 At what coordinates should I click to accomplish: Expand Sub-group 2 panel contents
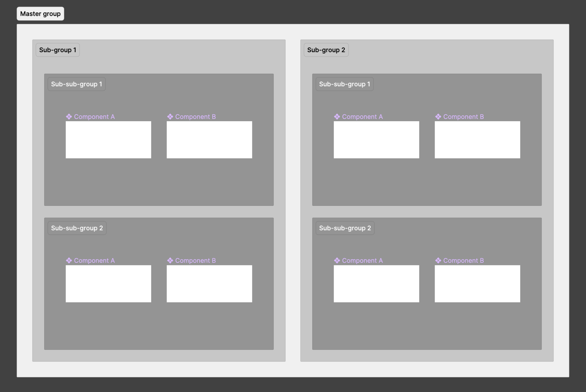tap(326, 50)
